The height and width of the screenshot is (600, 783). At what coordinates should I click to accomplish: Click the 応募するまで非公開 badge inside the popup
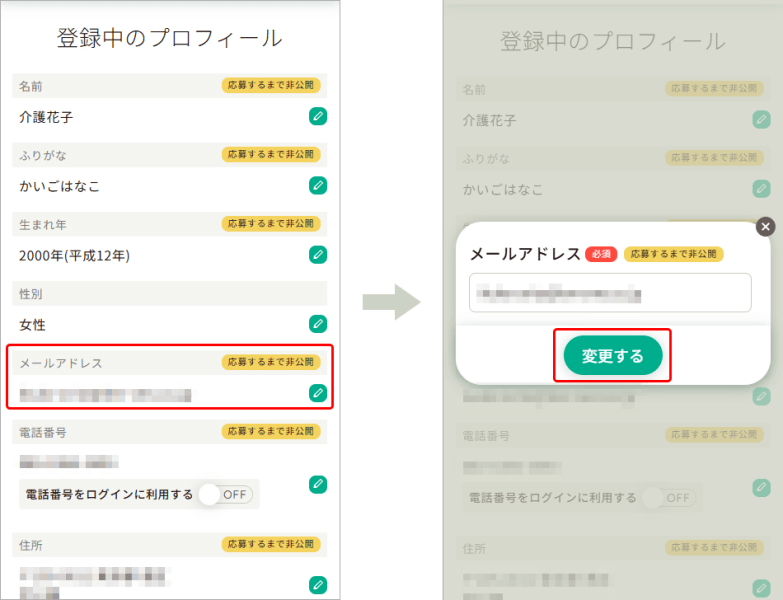pyautogui.click(x=673, y=254)
